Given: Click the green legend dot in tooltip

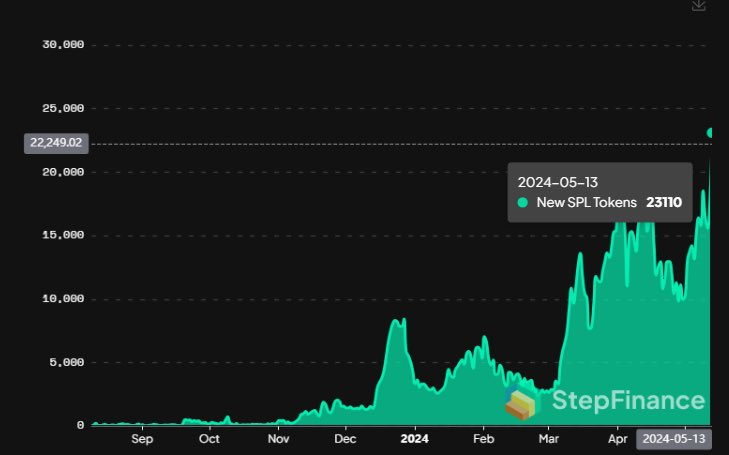Looking at the screenshot, I should pyautogui.click(x=523, y=202).
